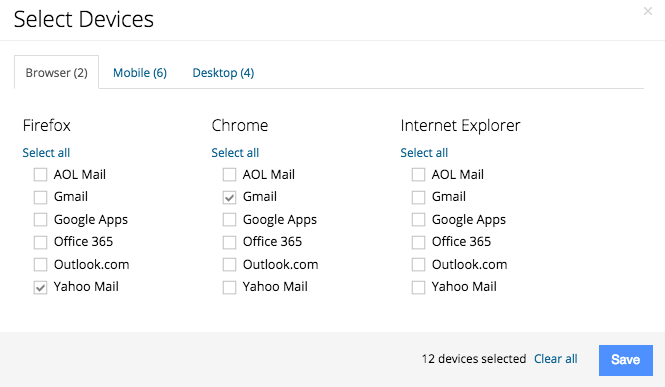Select all Internet Explorer clients
This screenshot has height=387, width=665.
click(424, 153)
